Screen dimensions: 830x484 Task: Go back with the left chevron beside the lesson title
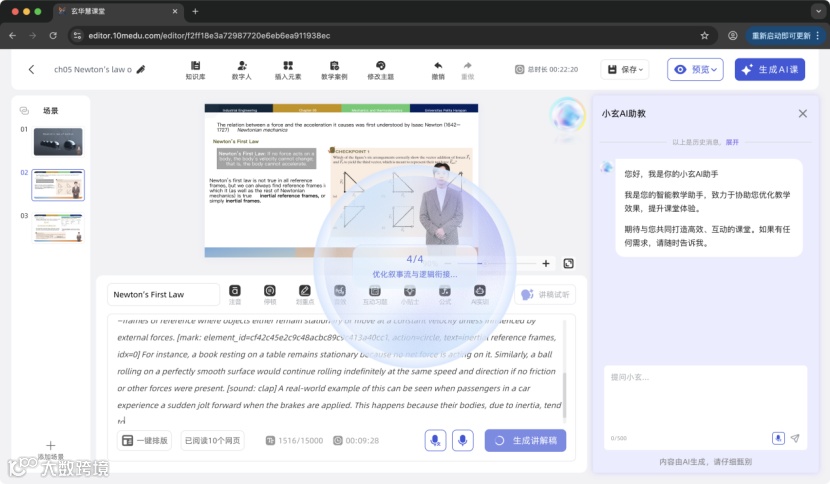tap(31, 69)
